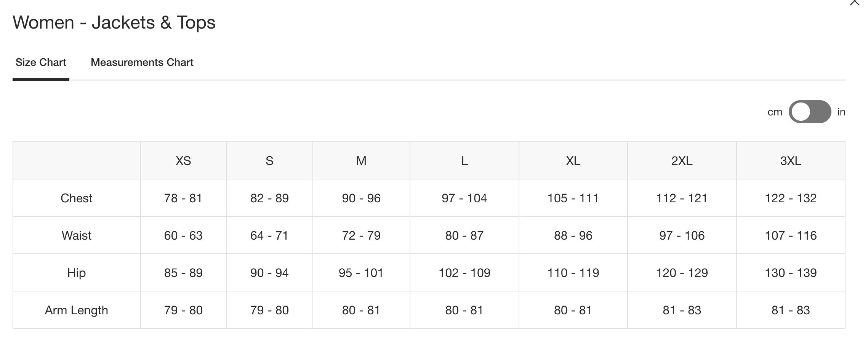Screen dimensions: 868x349
Task: Click the Women - Jackets & Tops heading
Action: click(x=114, y=22)
